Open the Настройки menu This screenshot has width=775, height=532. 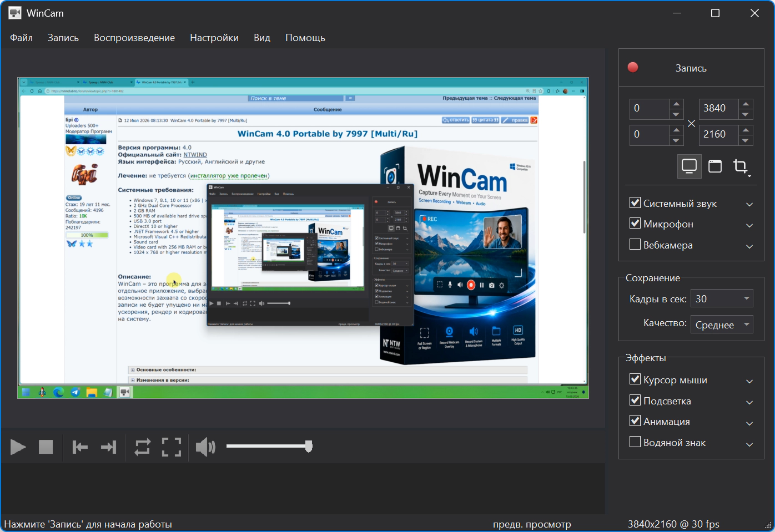214,38
